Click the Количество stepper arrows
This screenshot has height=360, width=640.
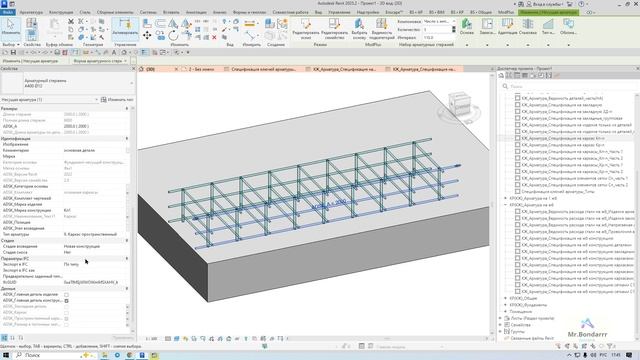click(453, 29)
